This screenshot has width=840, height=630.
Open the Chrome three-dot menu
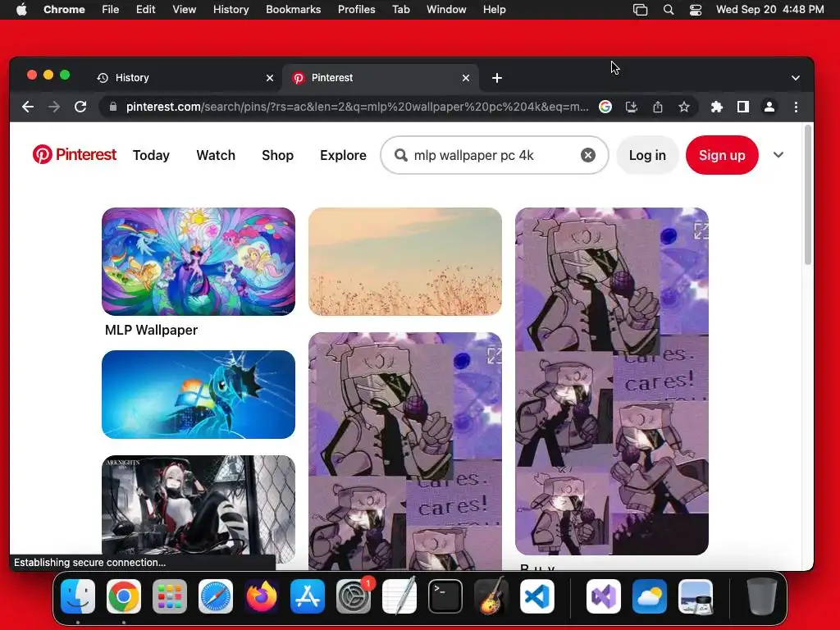tap(796, 107)
